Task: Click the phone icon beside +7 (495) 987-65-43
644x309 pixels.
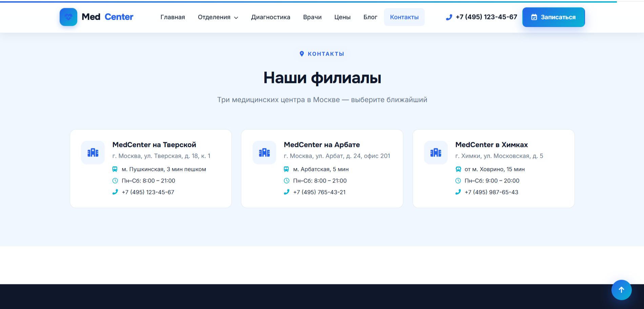Action: pyautogui.click(x=458, y=192)
